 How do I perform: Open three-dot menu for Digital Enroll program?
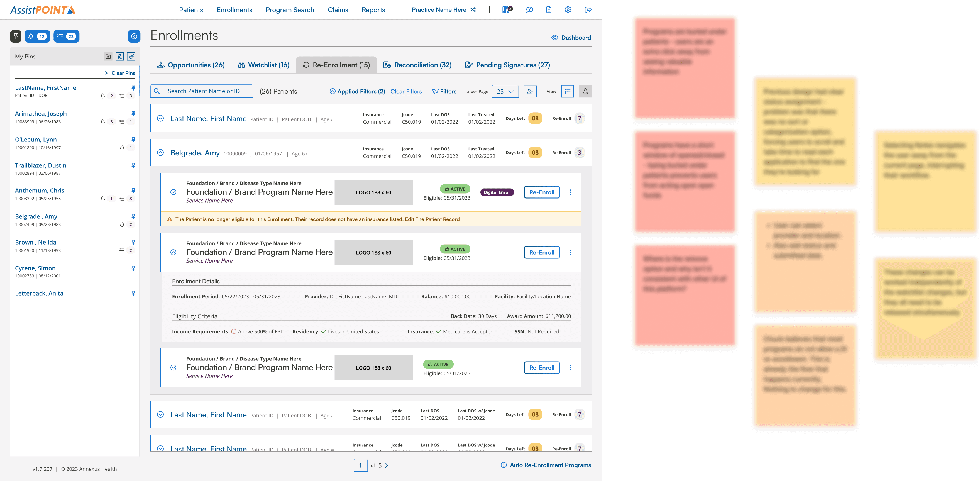(570, 192)
